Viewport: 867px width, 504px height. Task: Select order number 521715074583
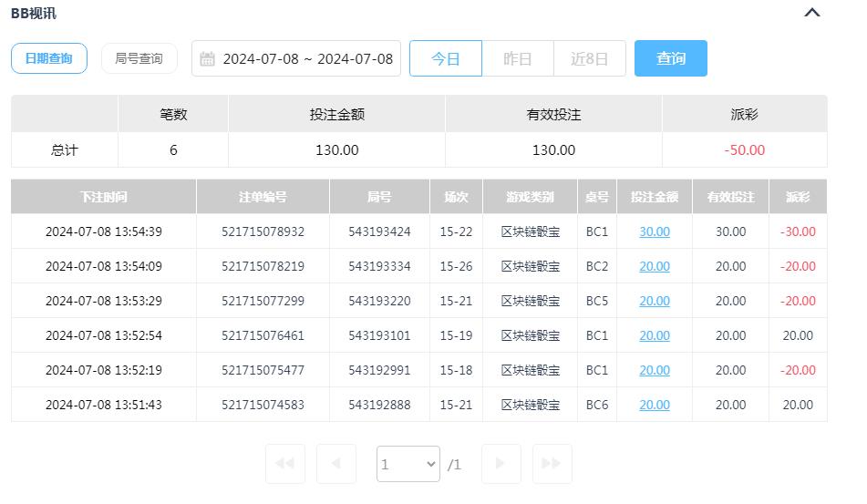(x=263, y=405)
